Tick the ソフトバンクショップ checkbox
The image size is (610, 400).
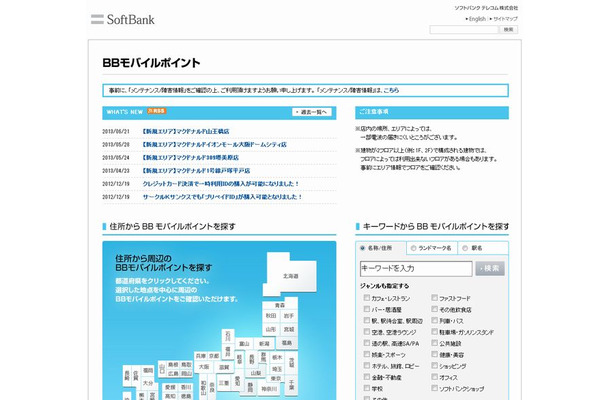tap(434, 388)
